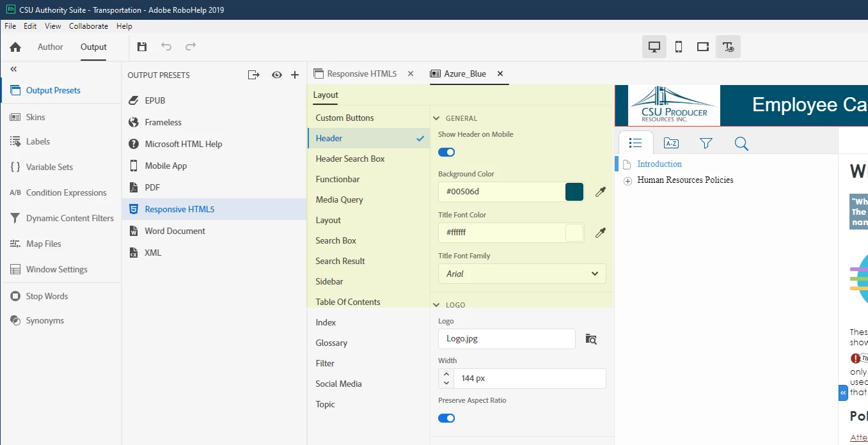The height and width of the screenshot is (445, 868).
Task: Edit the logo Width value field
Action: [x=530, y=379]
